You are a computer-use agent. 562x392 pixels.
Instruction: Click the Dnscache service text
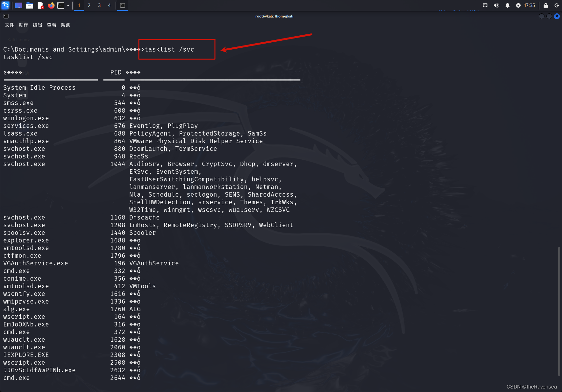[145, 217]
